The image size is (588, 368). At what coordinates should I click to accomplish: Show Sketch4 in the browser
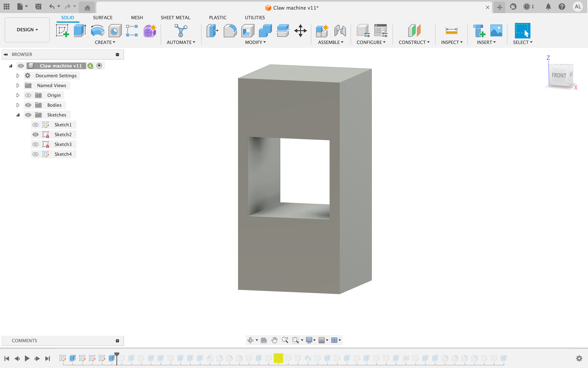coord(36,154)
